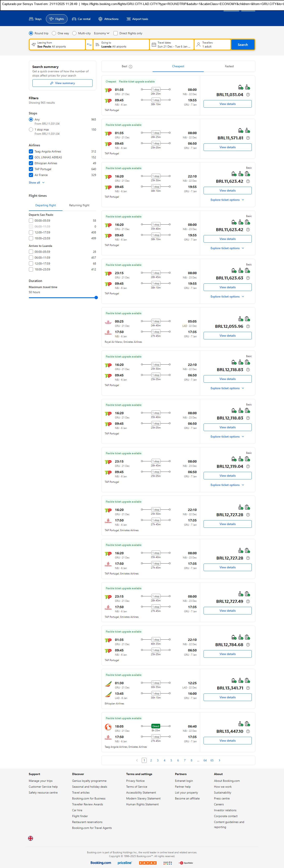The width and height of the screenshot is (284, 868).
Task: Open the Economy cabin class dropdown
Action: [101, 33]
